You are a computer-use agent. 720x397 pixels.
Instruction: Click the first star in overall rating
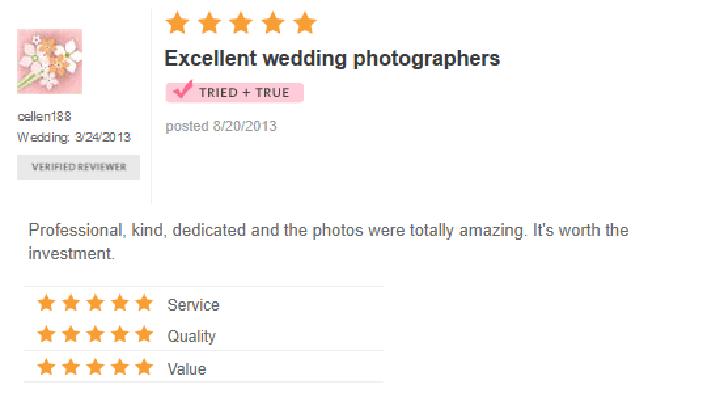pos(177,23)
